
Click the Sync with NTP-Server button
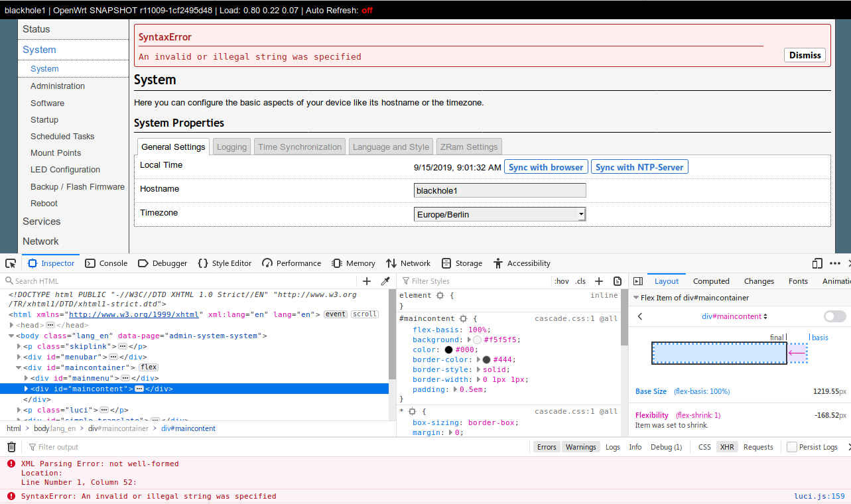pyautogui.click(x=639, y=167)
